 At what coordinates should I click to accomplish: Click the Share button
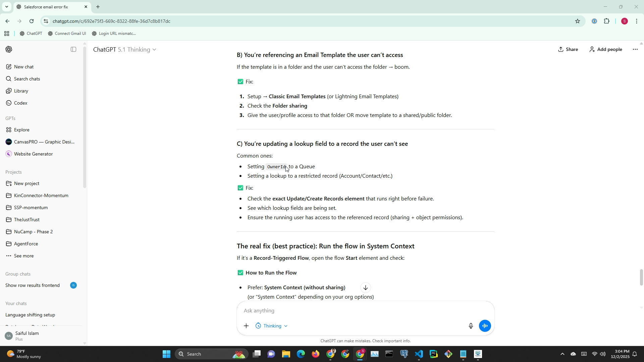click(568, 50)
